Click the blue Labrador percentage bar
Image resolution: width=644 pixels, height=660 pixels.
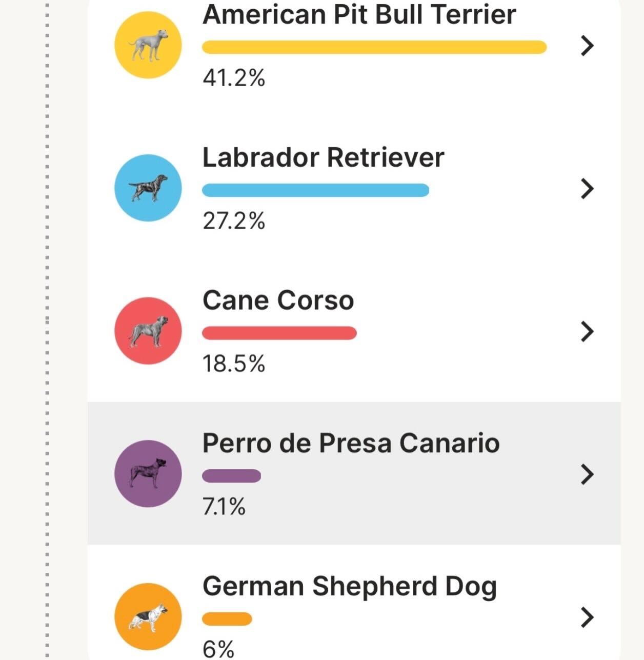[x=315, y=190]
